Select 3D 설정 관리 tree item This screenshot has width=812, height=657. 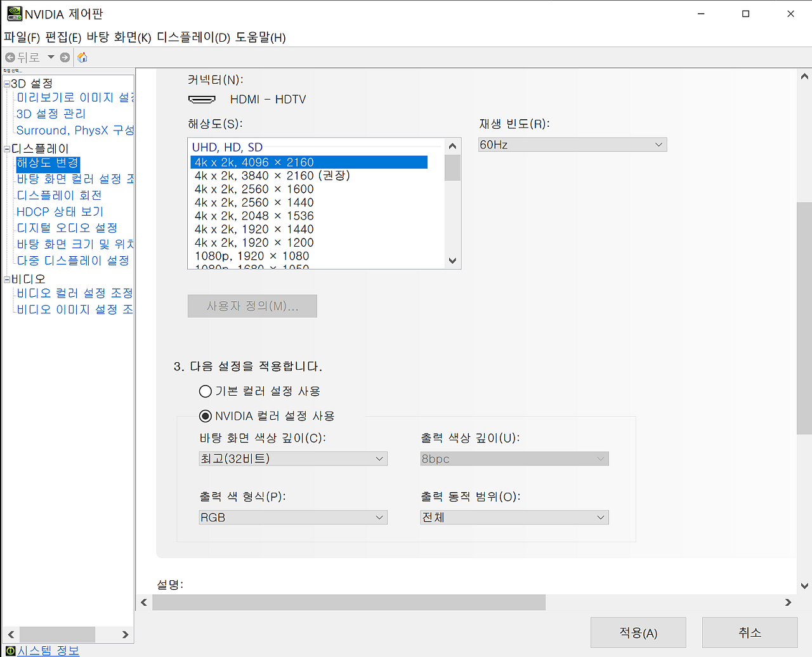point(51,114)
